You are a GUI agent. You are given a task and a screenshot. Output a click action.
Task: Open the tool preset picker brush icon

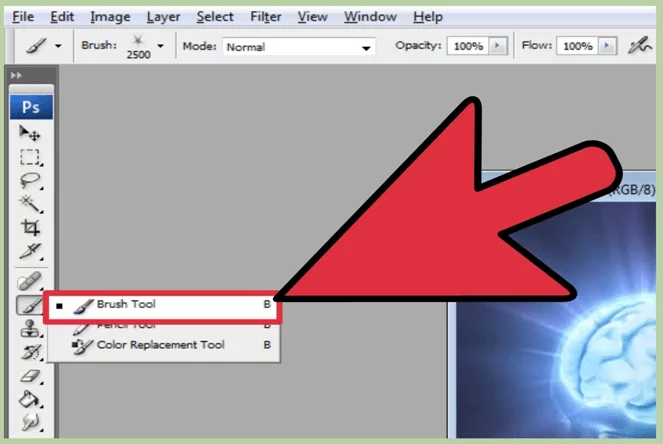click(36, 45)
